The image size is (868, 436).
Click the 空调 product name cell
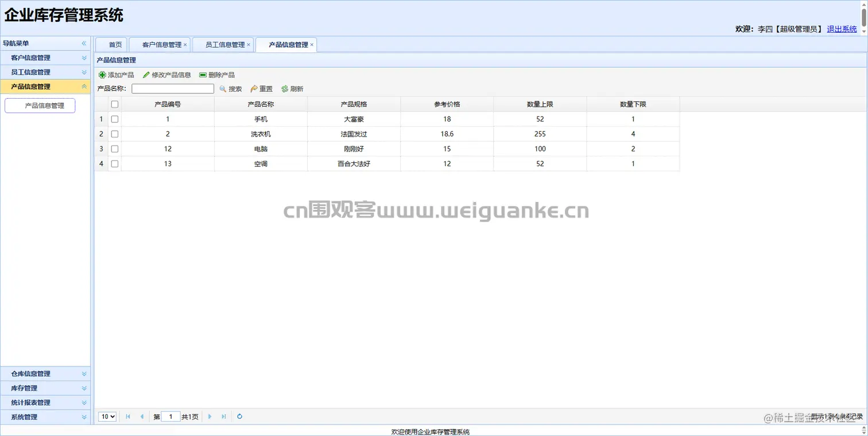(261, 164)
